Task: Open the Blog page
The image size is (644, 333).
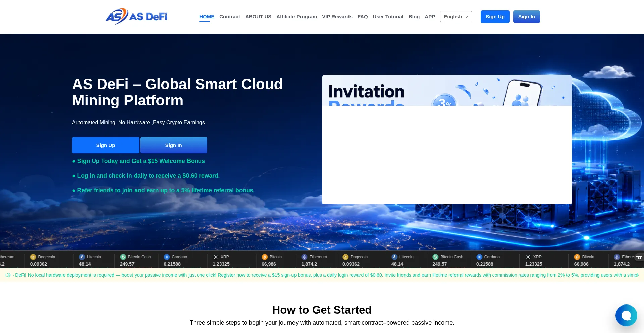Action: coord(414,17)
